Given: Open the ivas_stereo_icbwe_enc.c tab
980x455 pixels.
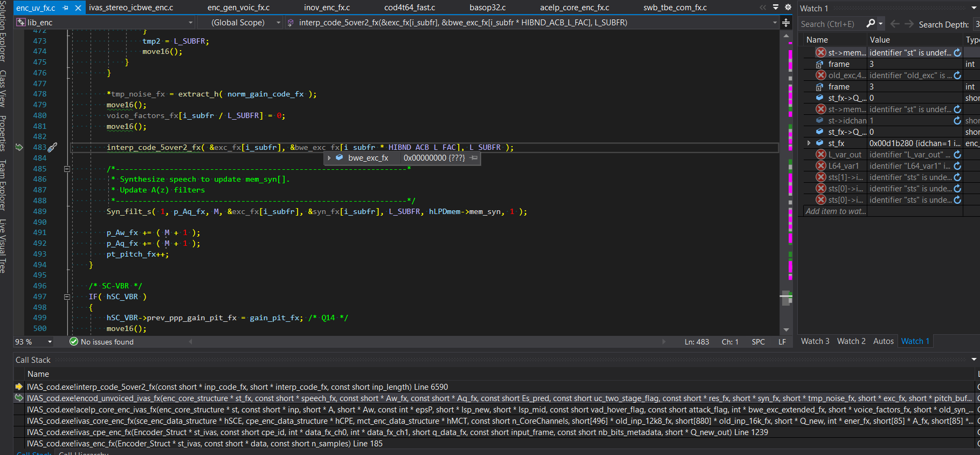Looking at the screenshot, I should (x=131, y=8).
